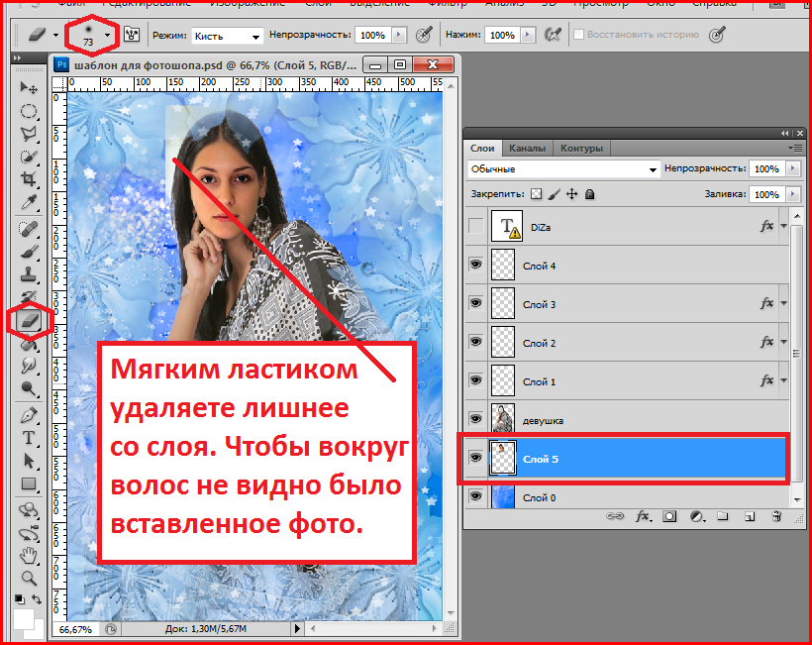Switch to the Слои tab
The height and width of the screenshot is (645, 812).
coord(482,149)
